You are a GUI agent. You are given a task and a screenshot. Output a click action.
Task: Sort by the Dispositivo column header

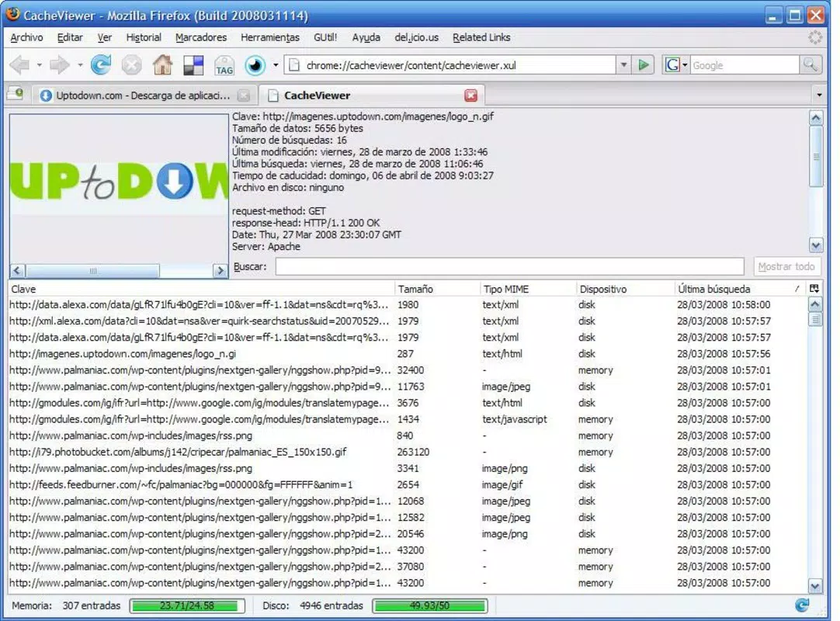pyautogui.click(x=625, y=289)
